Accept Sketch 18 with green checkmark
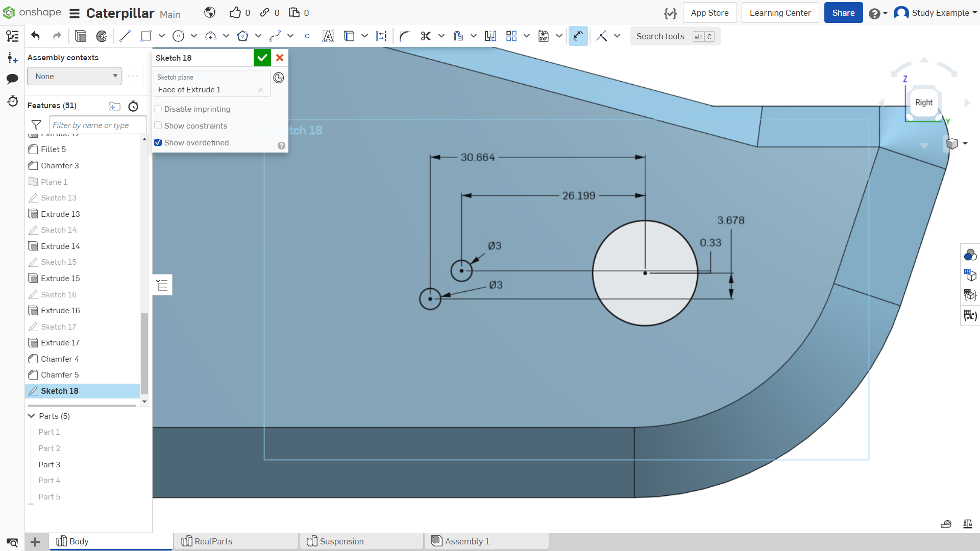Viewport: 980px width, 551px height. pos(262,58)
